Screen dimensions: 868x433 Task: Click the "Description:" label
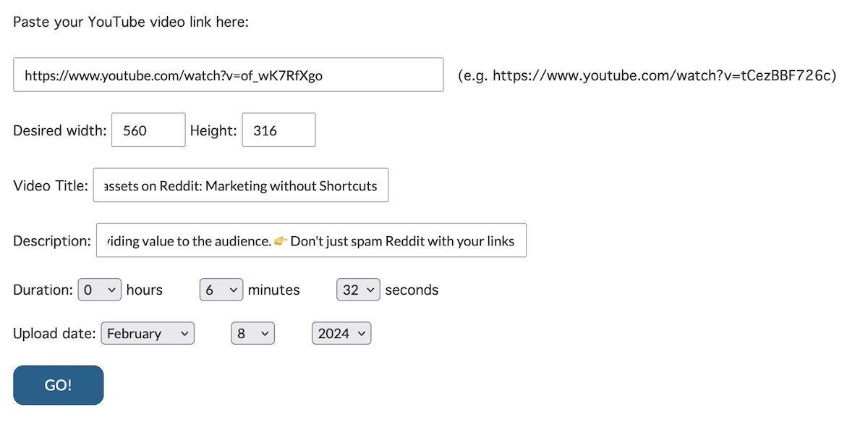(x=52, y=241)
